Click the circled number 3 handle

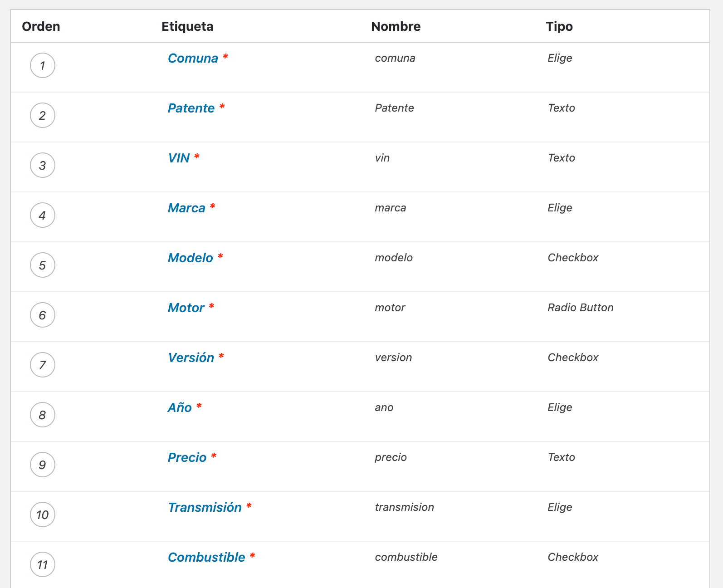[43, 165]
